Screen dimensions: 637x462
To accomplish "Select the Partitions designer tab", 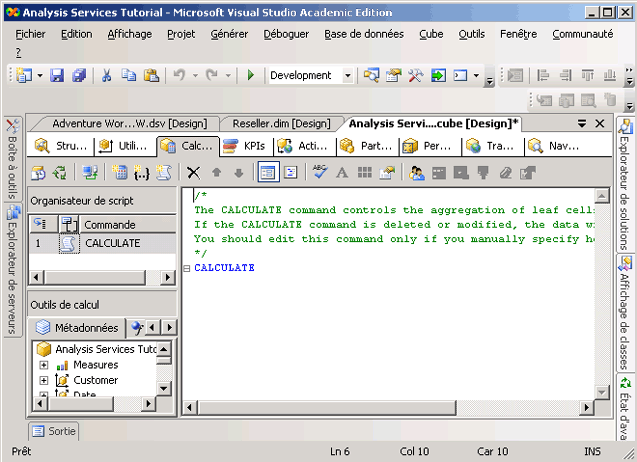I will coord(368,146).
